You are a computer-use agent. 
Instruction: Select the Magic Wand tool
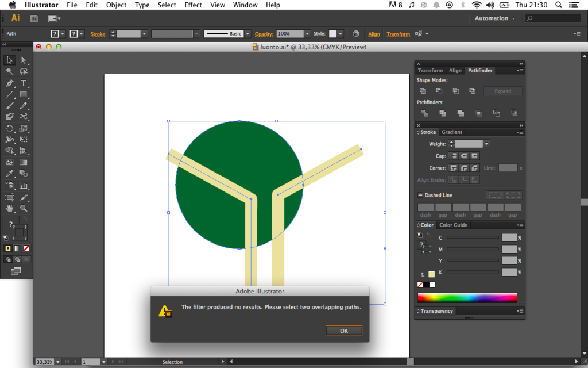pyautogui.click(x=10, y=71)
